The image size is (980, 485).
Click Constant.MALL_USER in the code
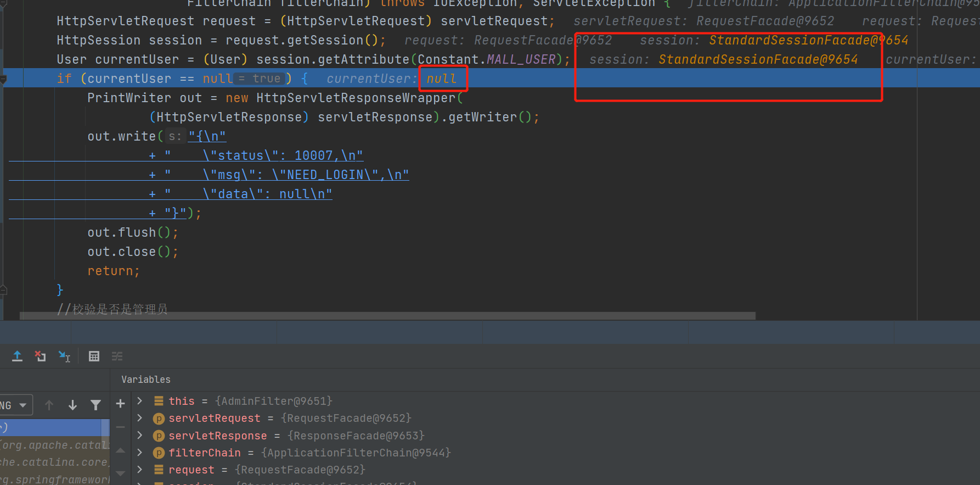coord(487,59)
